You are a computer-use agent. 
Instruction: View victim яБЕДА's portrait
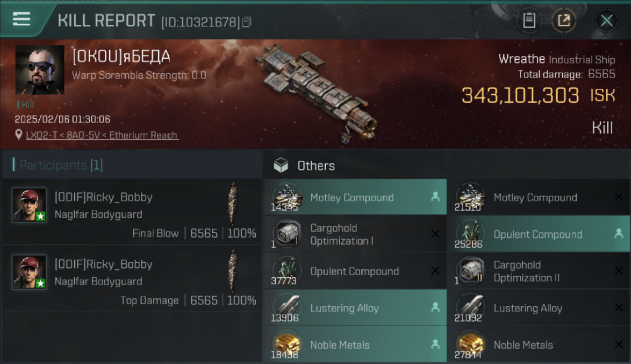(x=40, y=70)
